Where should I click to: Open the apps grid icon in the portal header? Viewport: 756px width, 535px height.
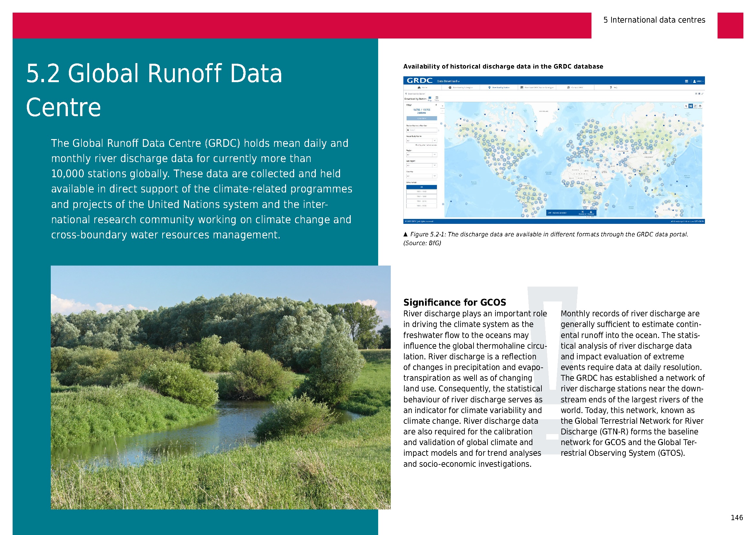click(x=687, y=82)
